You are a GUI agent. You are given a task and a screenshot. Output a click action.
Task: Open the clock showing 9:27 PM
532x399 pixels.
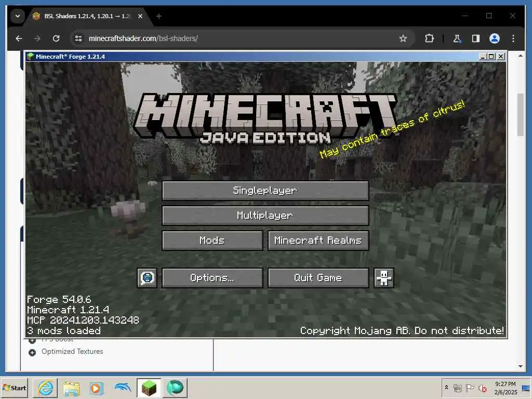tap(506, 388)
